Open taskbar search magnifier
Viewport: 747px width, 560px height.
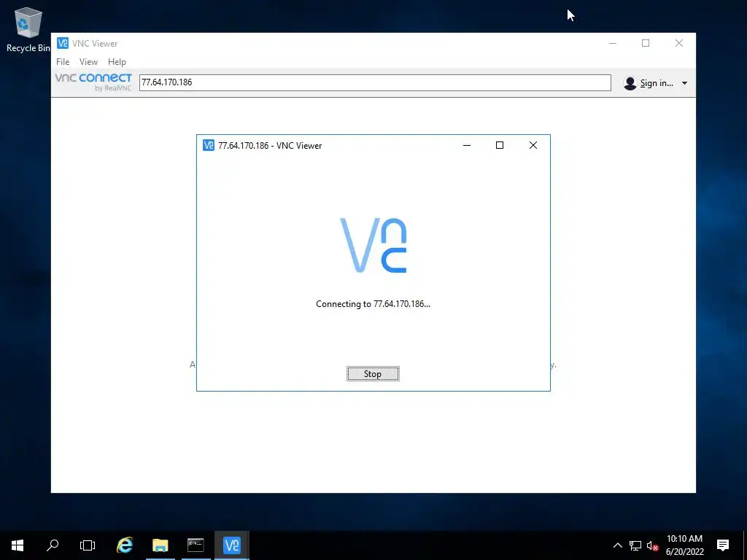[53, 545]
